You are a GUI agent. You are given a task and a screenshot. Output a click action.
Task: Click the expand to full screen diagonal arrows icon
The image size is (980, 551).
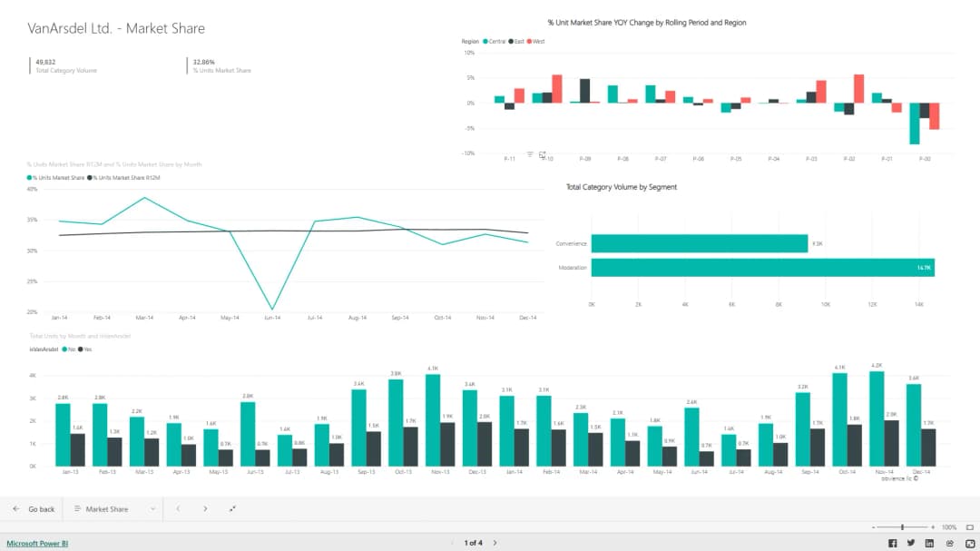click(232, 509)
